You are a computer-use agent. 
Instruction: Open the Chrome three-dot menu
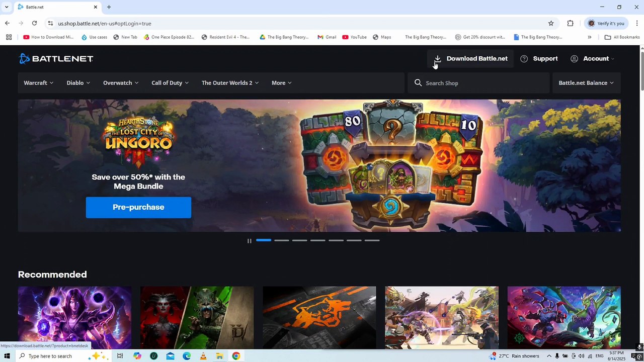tap(637, 23)
